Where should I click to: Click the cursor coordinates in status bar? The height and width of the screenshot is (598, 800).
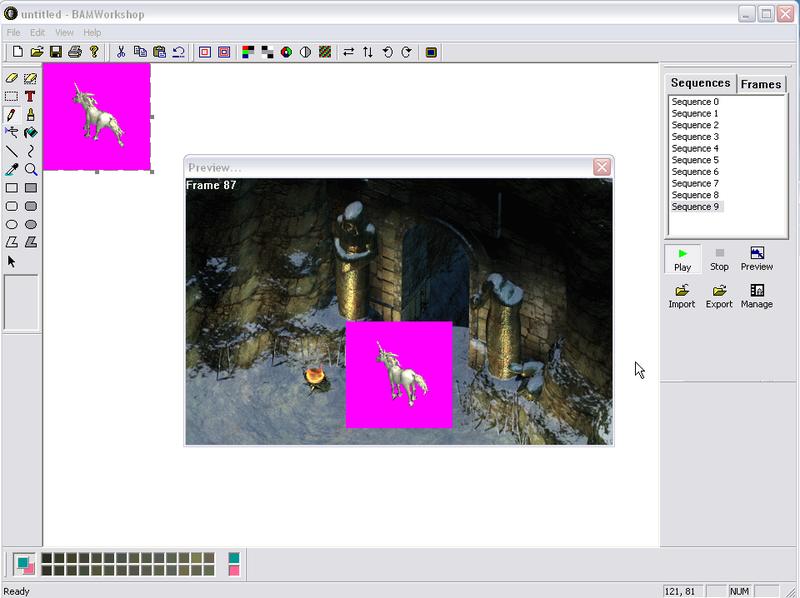(680, 591)
